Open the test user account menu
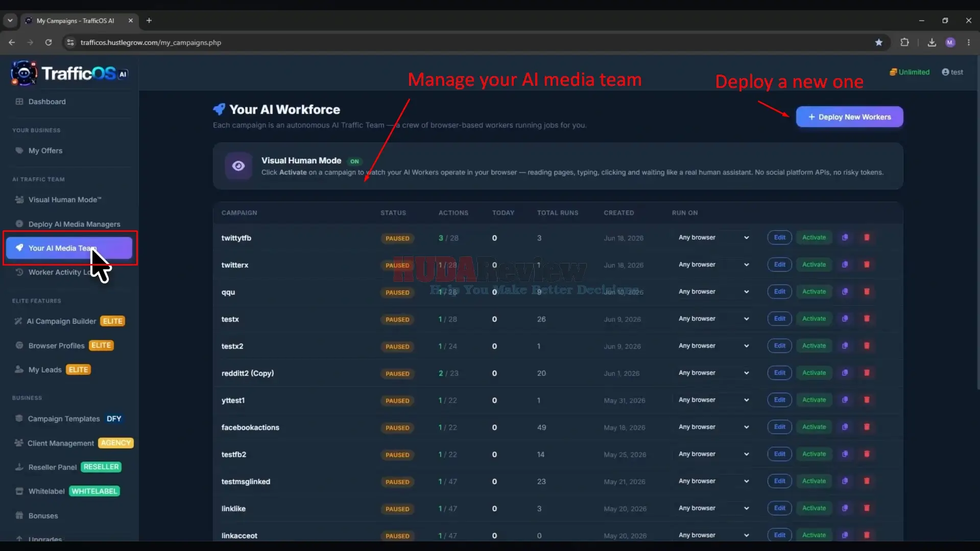The height and width of the screenshot is (551, 980). [952, 72]
